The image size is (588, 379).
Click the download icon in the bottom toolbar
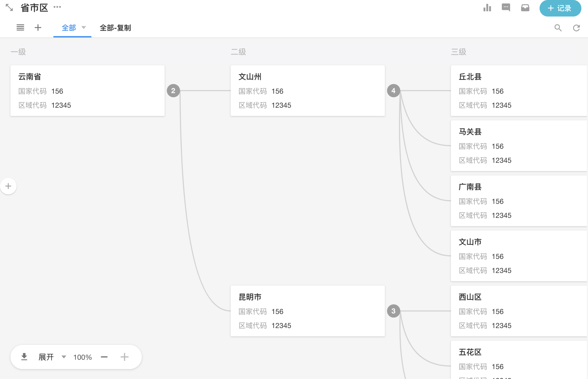coord(24,357)
